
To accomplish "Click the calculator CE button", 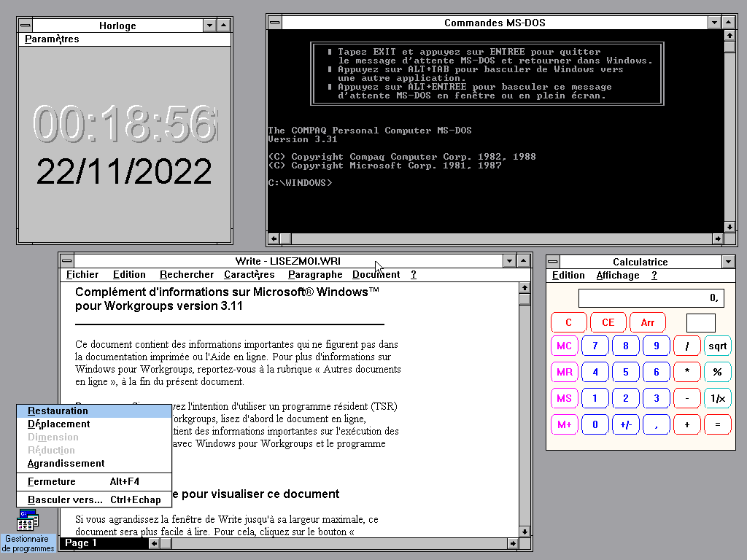I will coord(608,322).
